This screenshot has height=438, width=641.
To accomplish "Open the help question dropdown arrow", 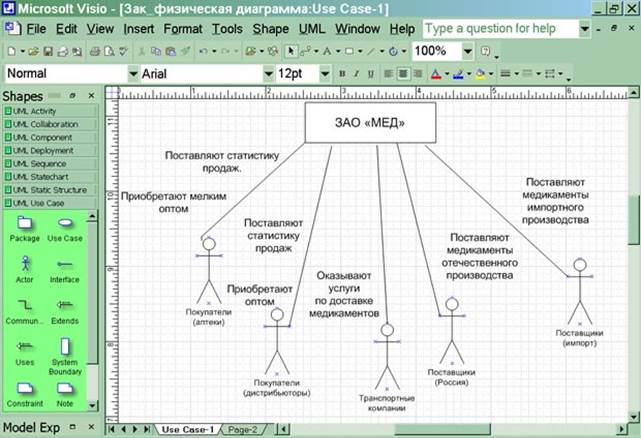I will (585, 29).
